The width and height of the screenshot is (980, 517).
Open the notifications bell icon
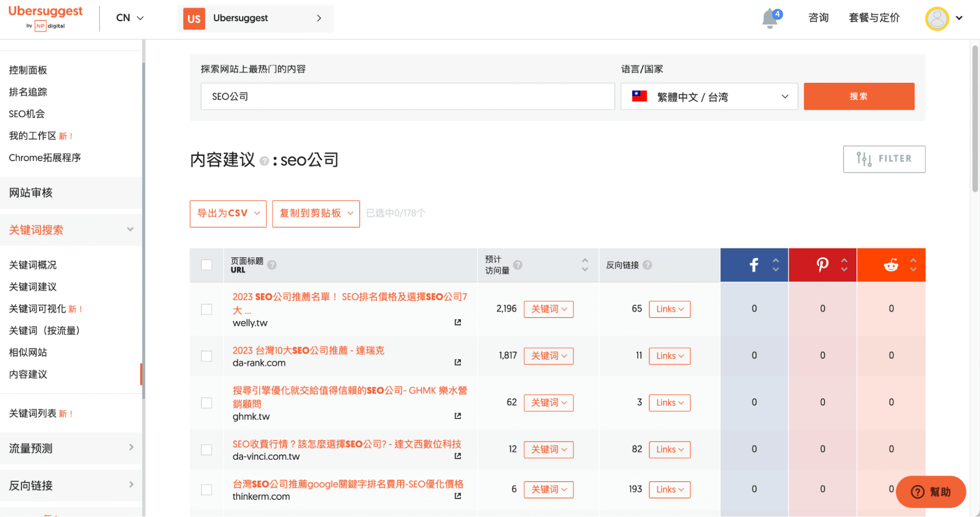pos(770,19)
